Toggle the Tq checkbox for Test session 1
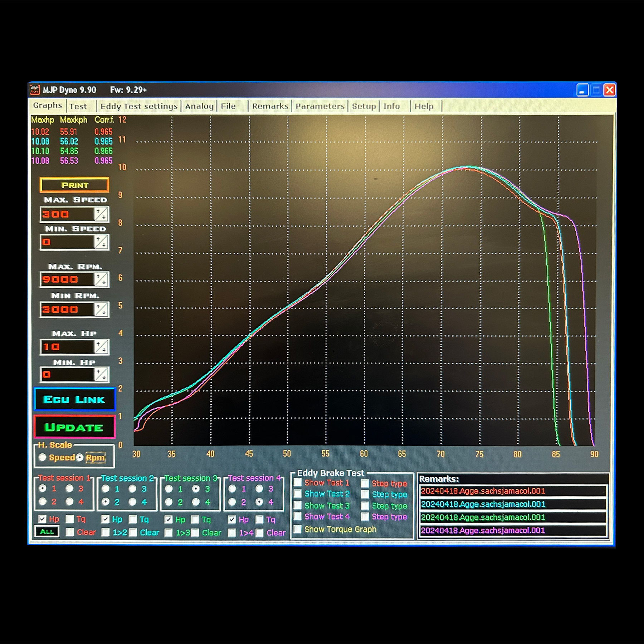Image resolution: width=644 pixels, height=644 pixels. click(x=70, y=519)
